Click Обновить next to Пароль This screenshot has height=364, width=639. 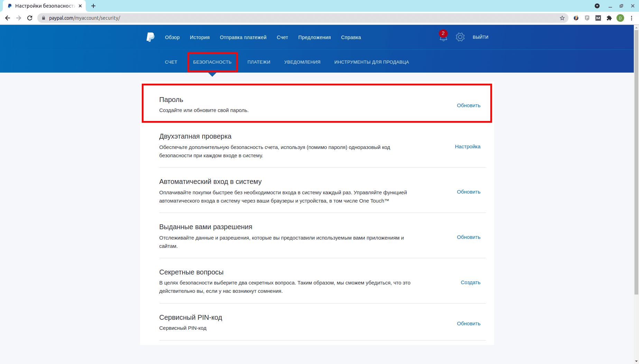point(469,105)
